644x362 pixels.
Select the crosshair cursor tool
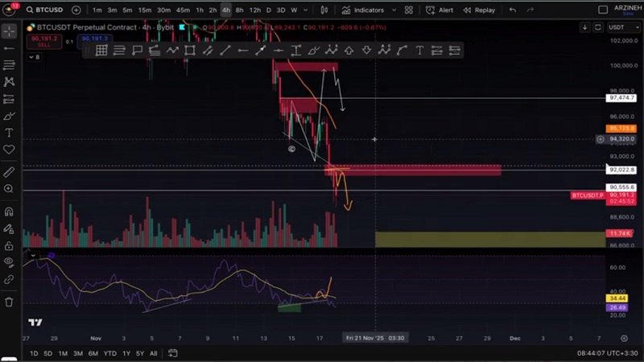10,31
